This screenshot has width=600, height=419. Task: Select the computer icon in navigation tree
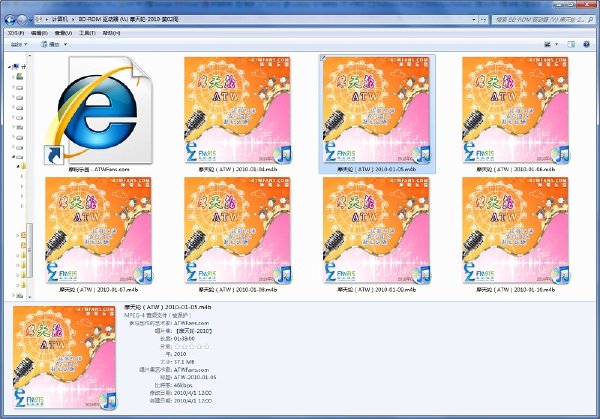point(16,67)
